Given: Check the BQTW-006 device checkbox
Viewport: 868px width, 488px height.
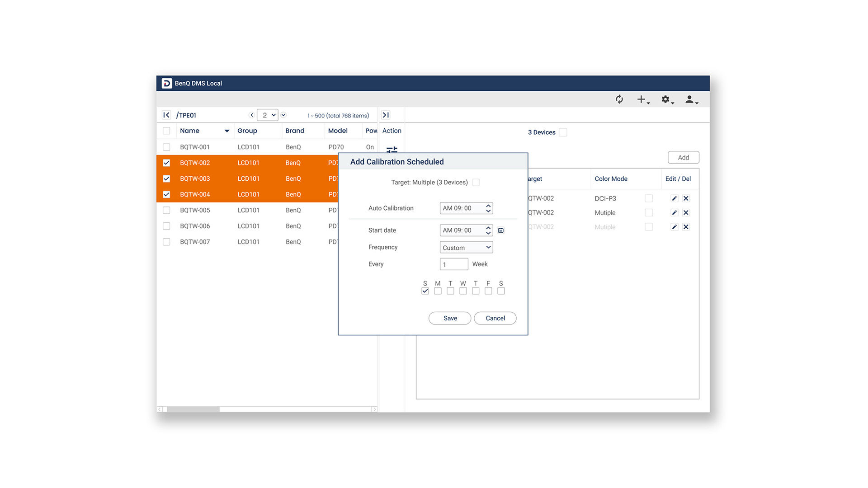Looking at the screenshot, I should coord(166,226).
